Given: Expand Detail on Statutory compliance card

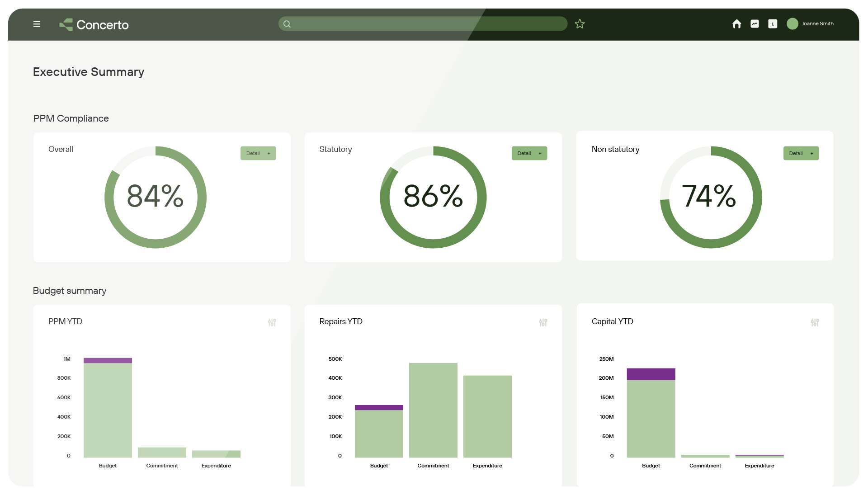Looking at the screenshot, I should (x=529, y=153).
